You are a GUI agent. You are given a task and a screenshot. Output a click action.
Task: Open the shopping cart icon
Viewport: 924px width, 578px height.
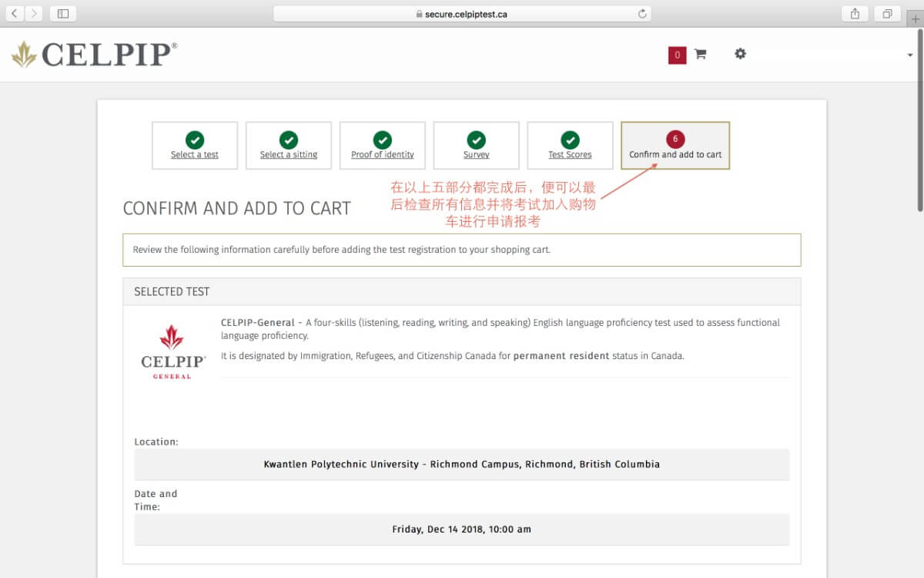[x=700, y=54]
